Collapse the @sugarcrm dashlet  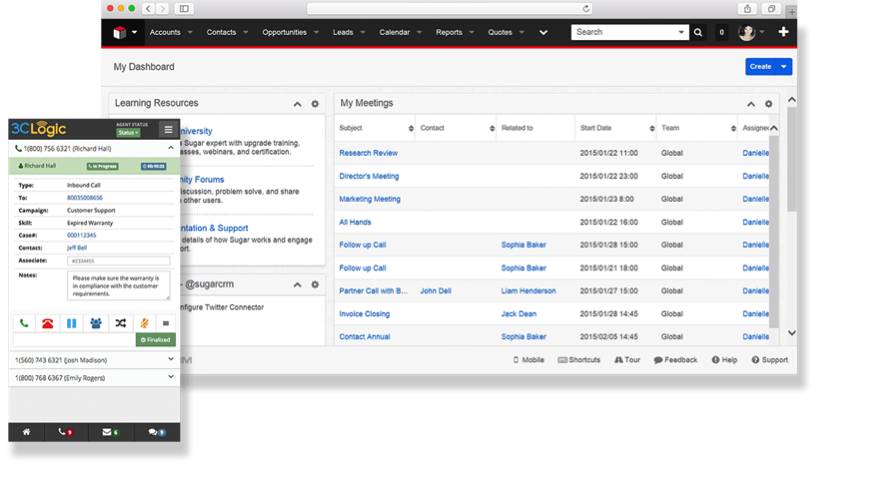pyautogui.click(x=297, y=285)
